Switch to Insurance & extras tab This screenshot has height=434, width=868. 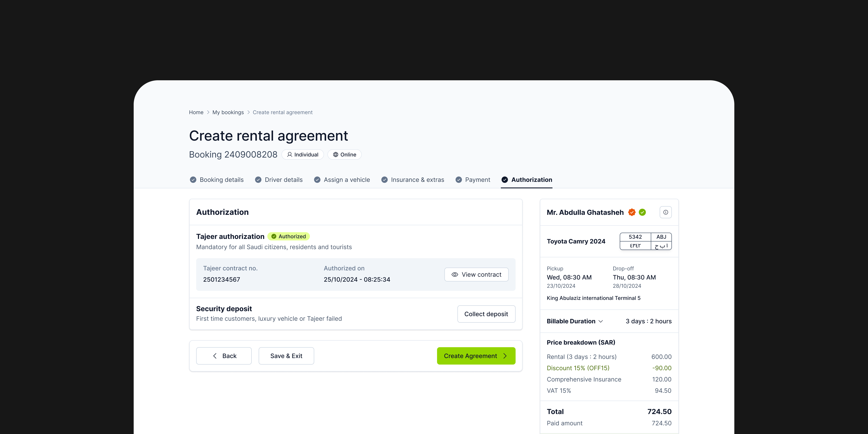(417, 180)
